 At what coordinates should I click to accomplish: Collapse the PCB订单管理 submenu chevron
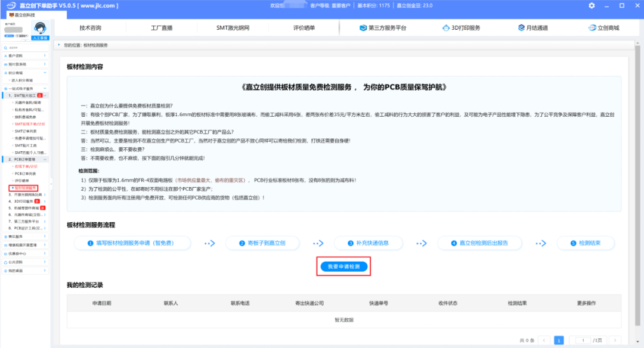pos(45,159)
